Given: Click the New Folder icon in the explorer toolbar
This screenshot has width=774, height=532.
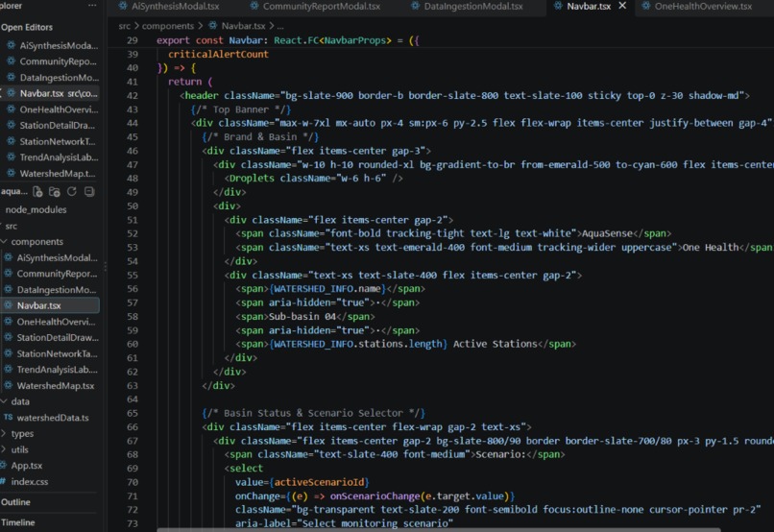Looking at the screenshot, I should click(55, 191).
